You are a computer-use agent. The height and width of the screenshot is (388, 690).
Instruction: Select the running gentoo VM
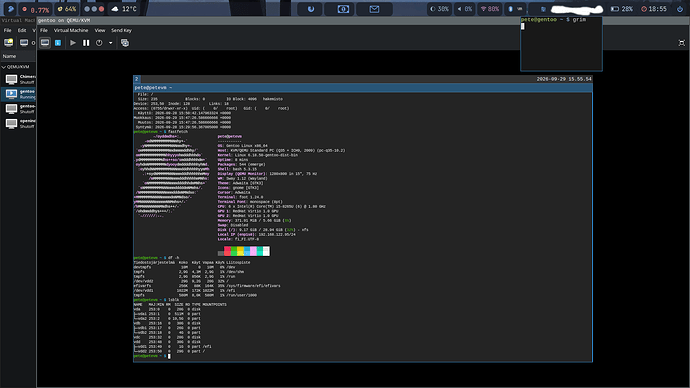[x=19, y=94]
